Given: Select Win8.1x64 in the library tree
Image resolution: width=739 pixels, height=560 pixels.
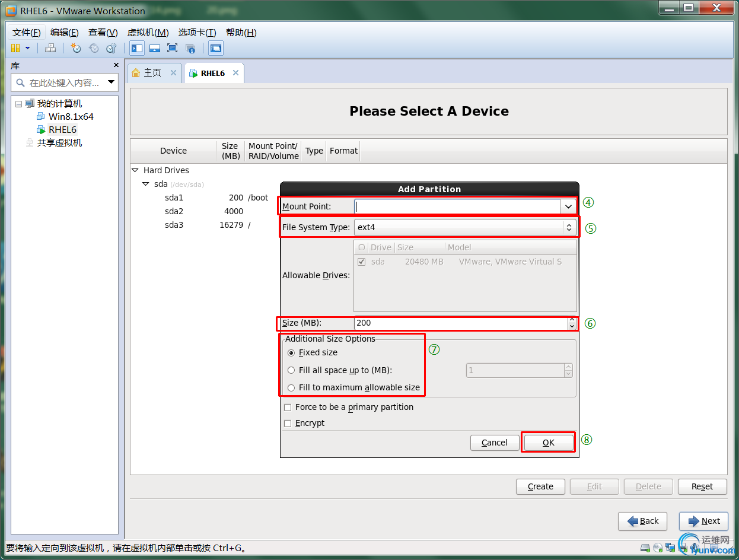Looking at the screenshot, I should (71, 116).
